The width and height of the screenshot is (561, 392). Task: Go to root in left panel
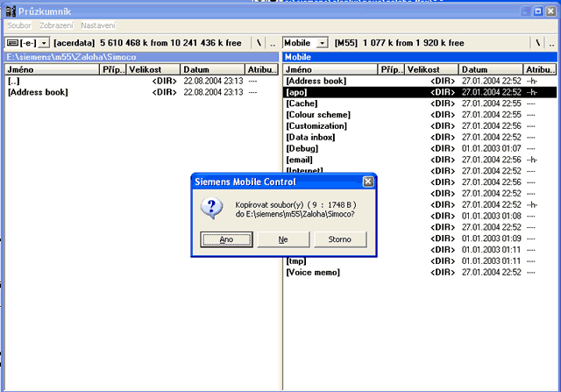pos(259,43)
